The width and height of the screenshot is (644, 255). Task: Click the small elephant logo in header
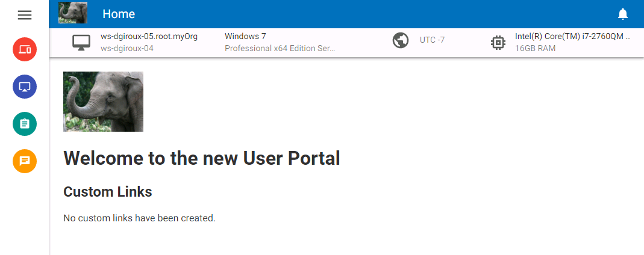point(73,13)
